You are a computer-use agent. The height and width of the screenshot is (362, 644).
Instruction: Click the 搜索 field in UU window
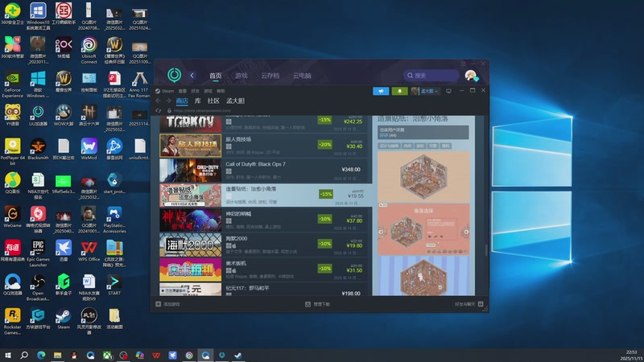tap(431, 76)
